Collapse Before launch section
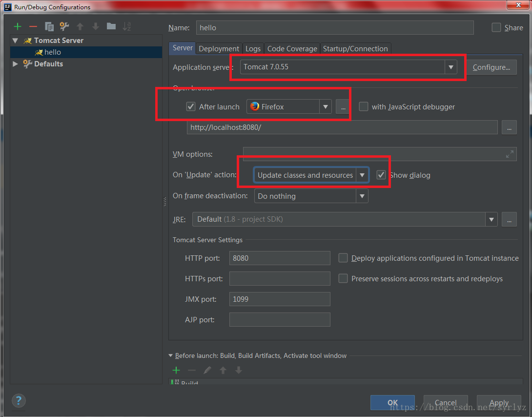 coord(170,356)
